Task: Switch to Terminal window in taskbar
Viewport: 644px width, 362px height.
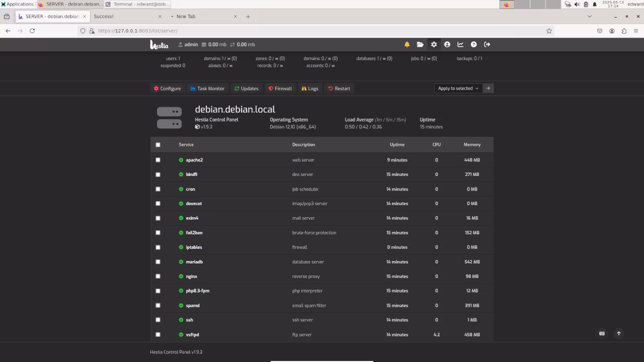Action: (137, 4)
